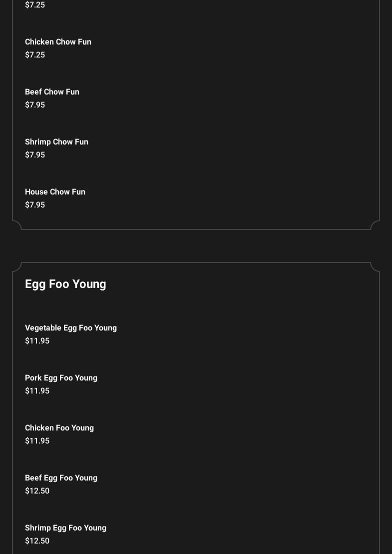Click the price under Beef Chow Fun
392x554 pixels.
pos(35,105)
